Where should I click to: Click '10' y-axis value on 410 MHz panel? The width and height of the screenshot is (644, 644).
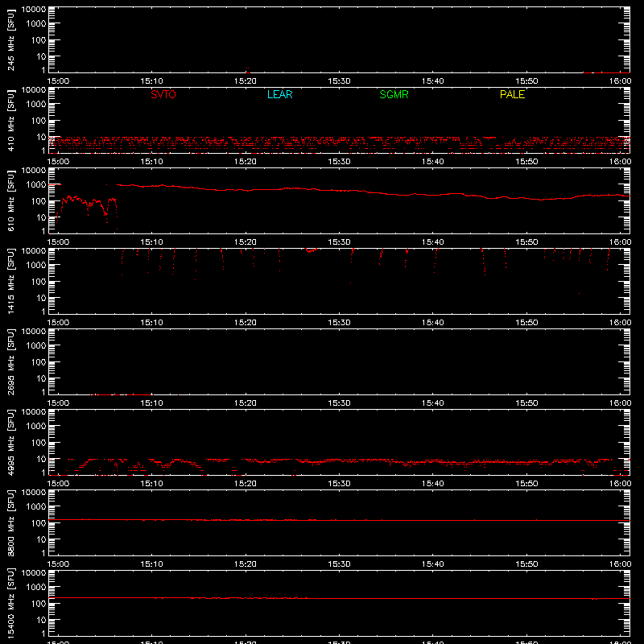(x=41, y=137)
